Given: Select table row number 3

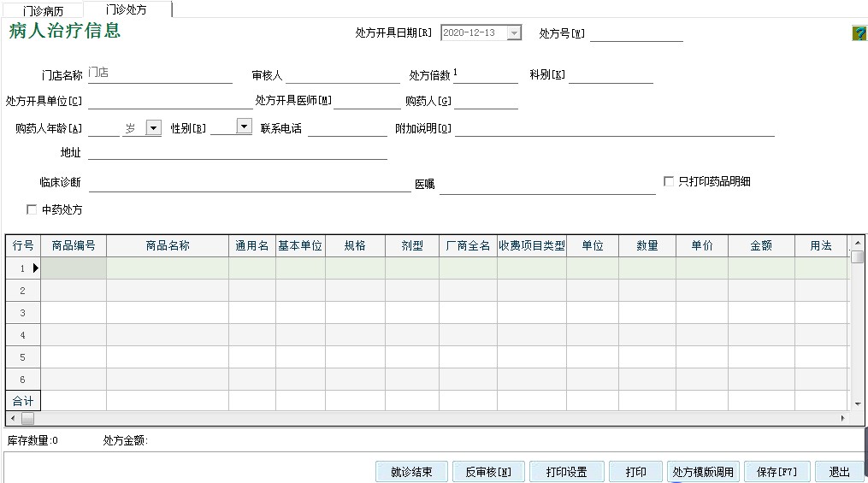Looking at the screenshot, I should point(23,313).
